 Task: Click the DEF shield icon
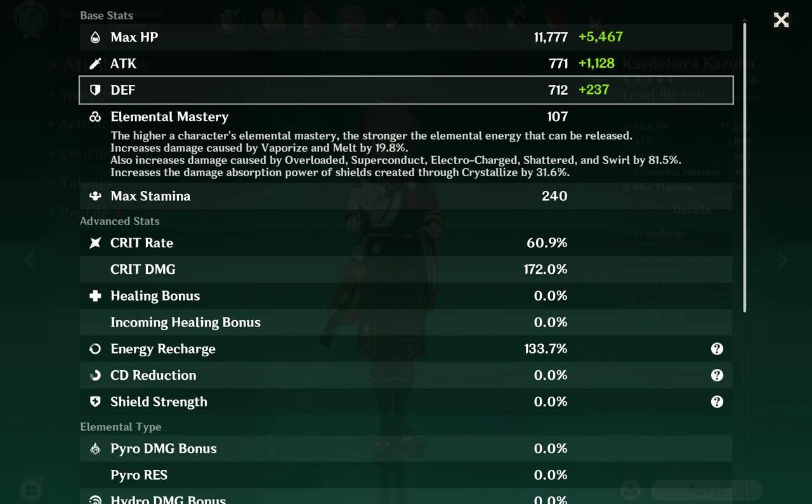[x=95, y=90]
